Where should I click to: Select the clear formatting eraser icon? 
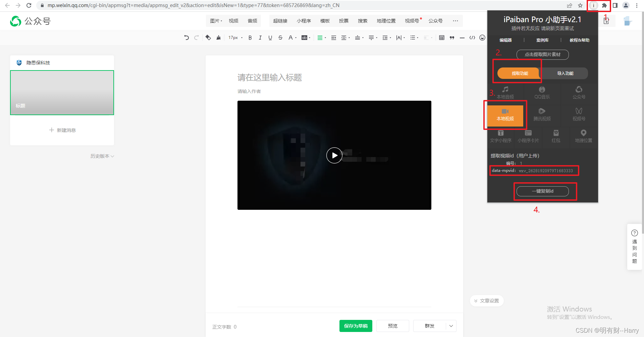click(208, 38)
